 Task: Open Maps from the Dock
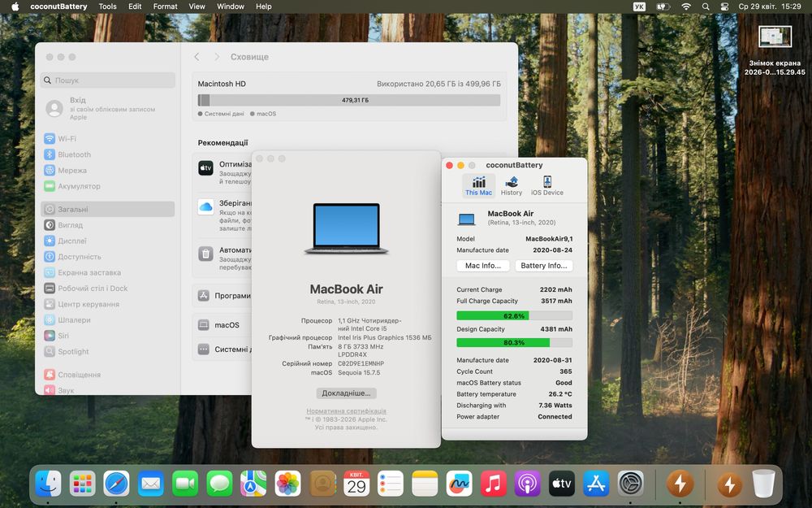point(253,484)
